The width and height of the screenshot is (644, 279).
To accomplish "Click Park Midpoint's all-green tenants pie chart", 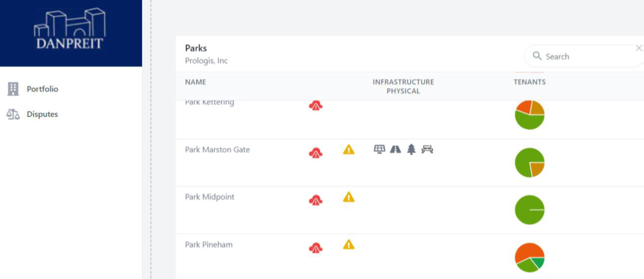I will [x=530, y=209].
